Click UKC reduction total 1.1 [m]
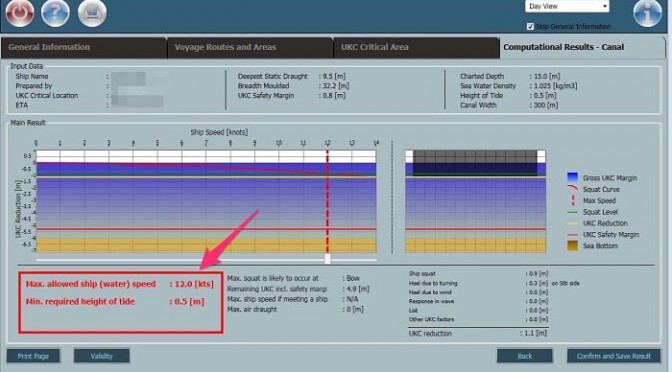The height and width of the screenshot is (372, 672). 535,333
